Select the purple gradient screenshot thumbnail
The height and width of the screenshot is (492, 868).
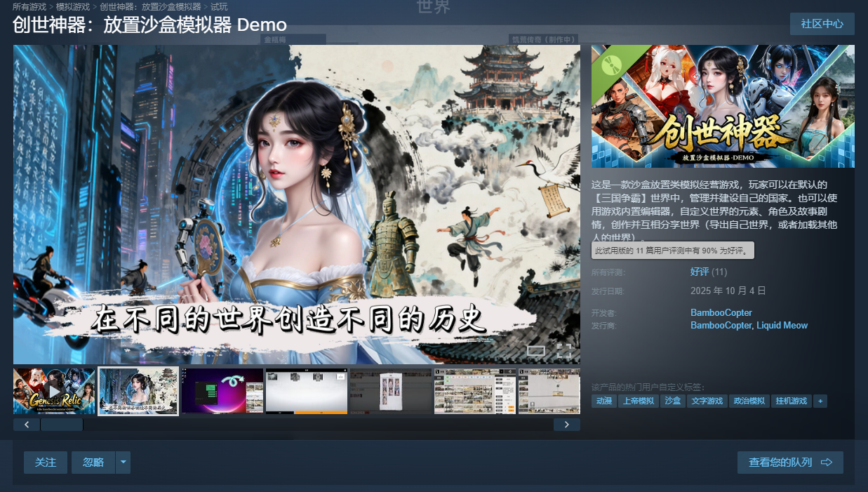tap(222, 391)
